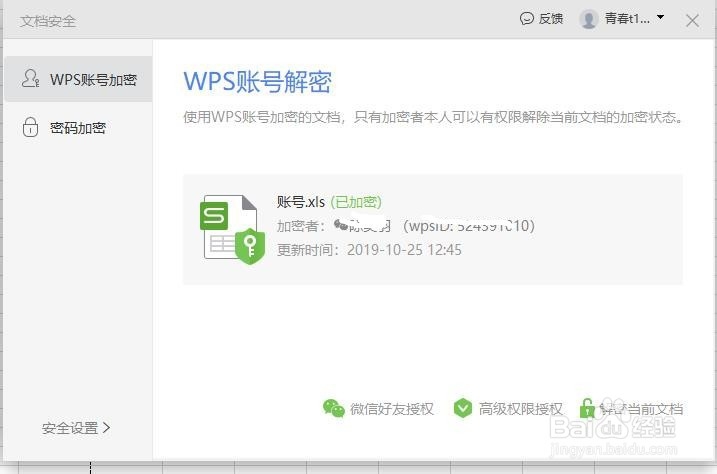Click the user avatar icon
The width and height of the screenshot is (717, 474).
click(589, 19)
